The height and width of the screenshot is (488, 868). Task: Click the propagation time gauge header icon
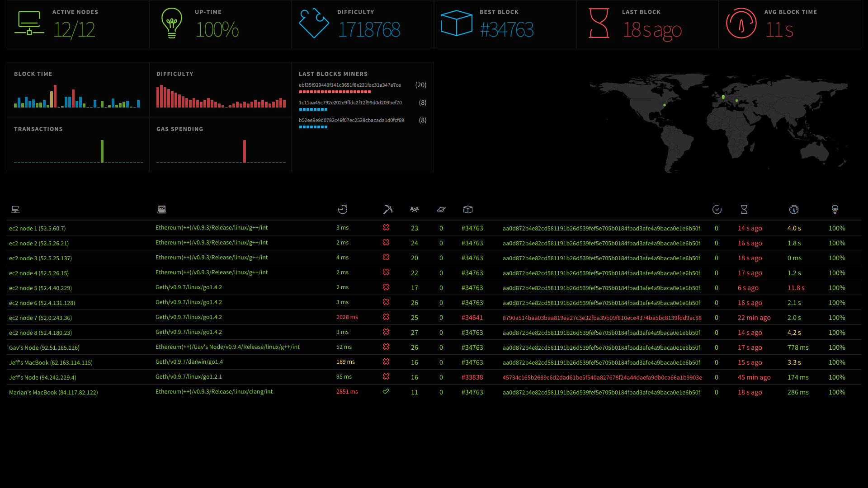tap(794, 210)
